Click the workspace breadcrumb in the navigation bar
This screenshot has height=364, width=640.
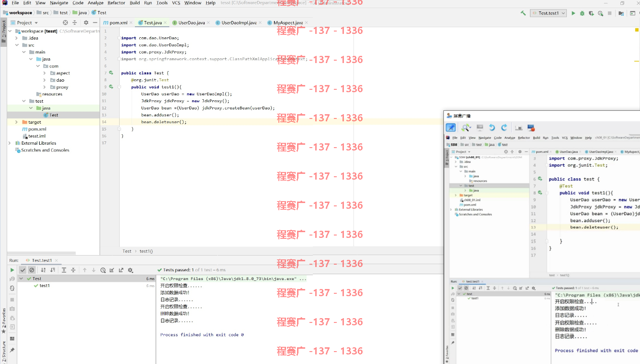tap(17, 13)
